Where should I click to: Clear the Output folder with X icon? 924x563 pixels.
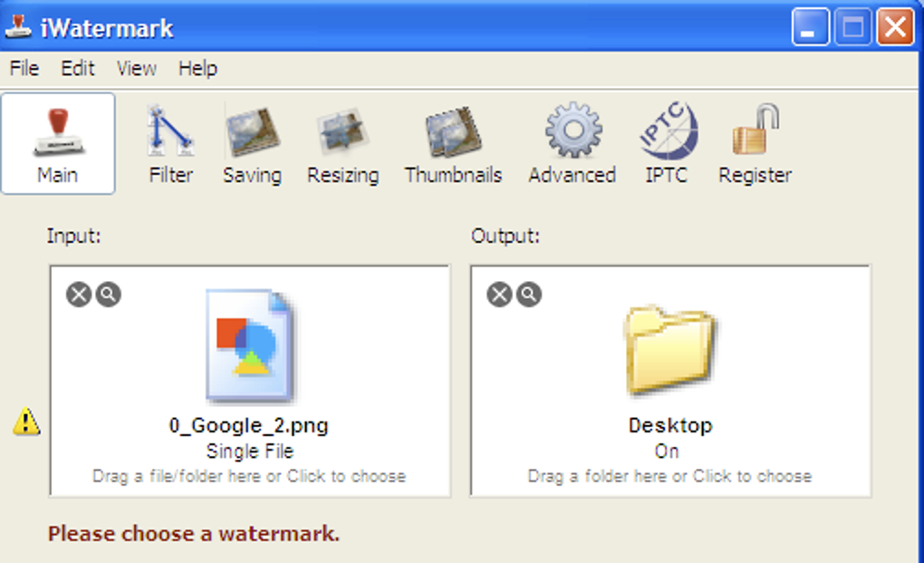click(x=499, y=294)
